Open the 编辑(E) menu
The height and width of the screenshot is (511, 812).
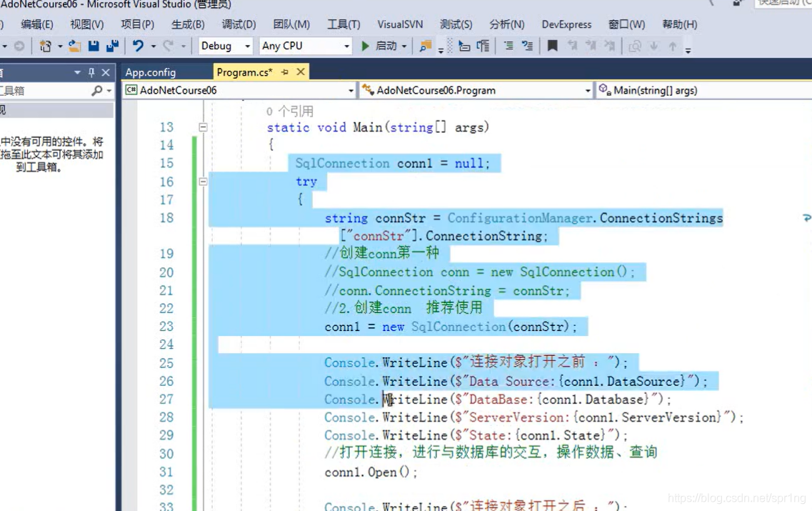click(x=36, y=24)
